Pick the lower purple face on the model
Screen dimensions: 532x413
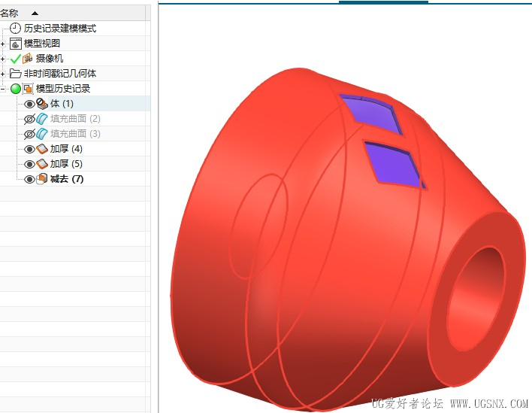click(x=394, y=165)
